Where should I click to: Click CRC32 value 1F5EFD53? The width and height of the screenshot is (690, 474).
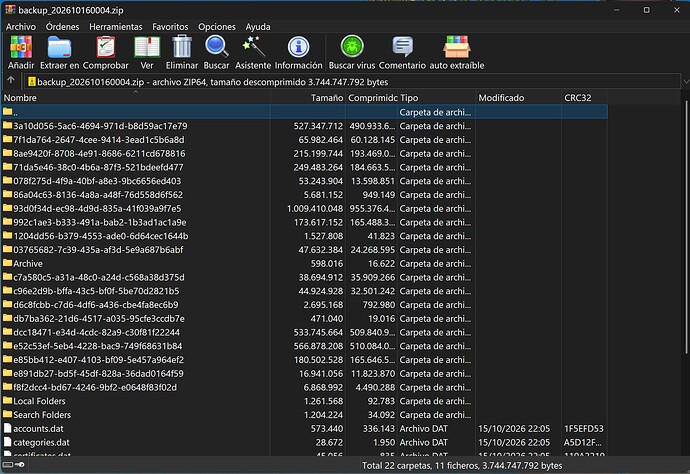[x=584, y=428]
